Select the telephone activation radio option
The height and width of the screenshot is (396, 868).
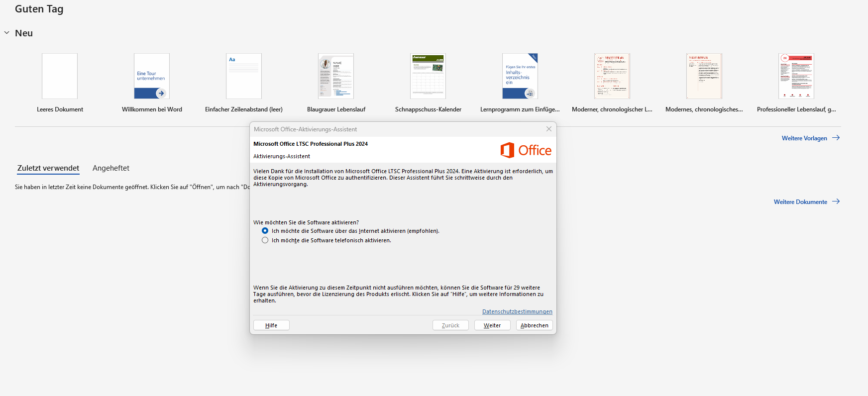click(x=265, y=240)
